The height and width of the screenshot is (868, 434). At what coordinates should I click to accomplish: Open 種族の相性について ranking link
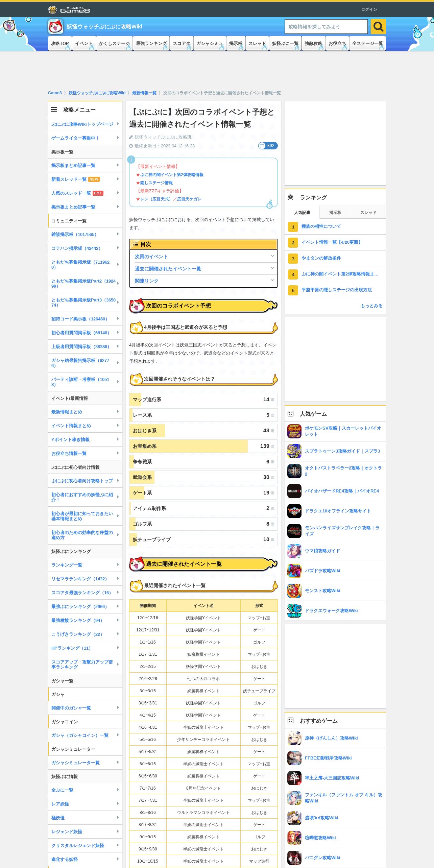click(321, 226)
